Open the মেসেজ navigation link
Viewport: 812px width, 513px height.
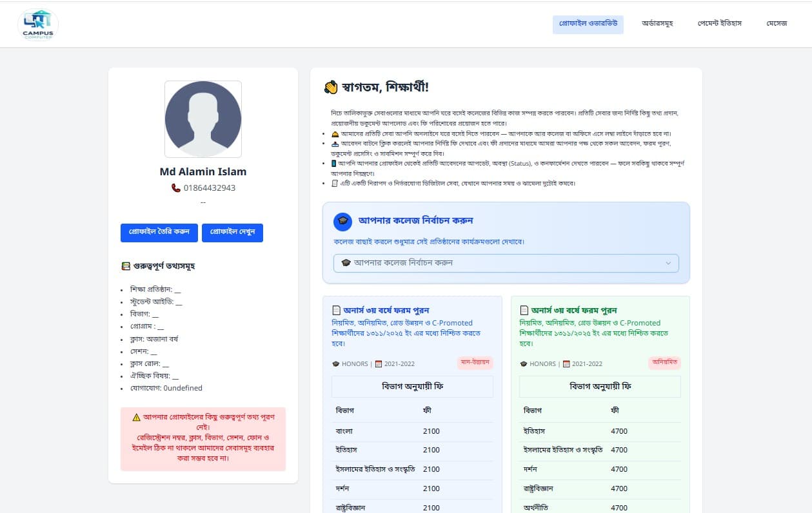(x=777, y=24)
